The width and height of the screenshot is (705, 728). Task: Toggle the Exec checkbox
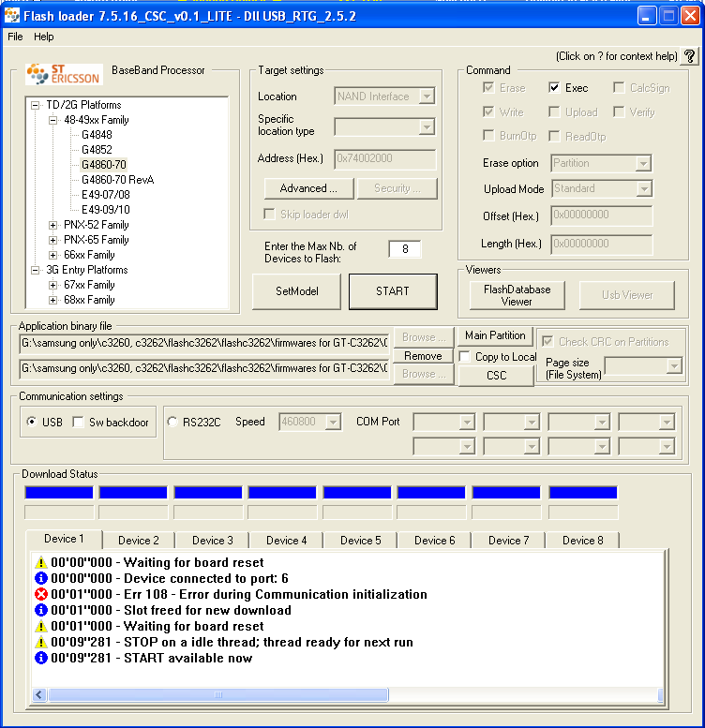click(x=554, y=88)
